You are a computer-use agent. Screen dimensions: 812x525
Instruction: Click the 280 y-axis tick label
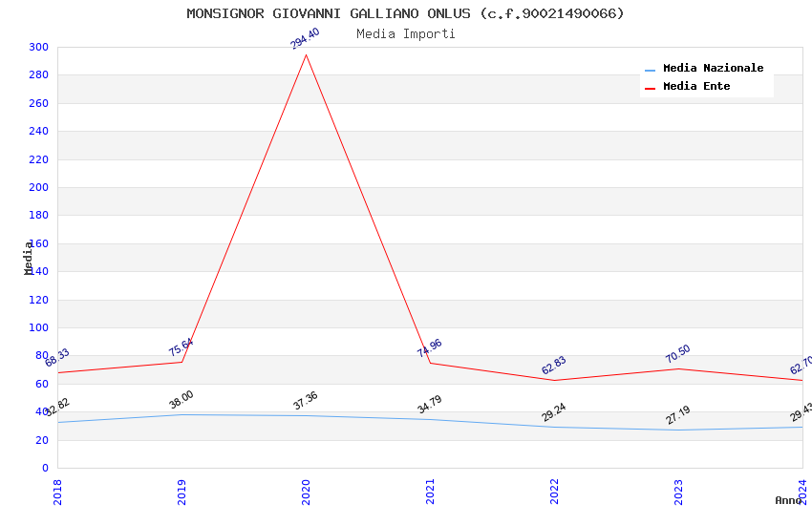point(38,75)
